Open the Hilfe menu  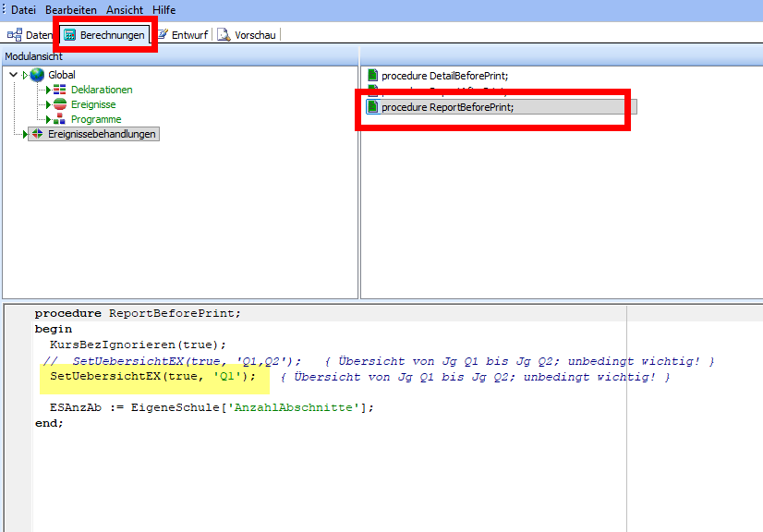[163, 9]
